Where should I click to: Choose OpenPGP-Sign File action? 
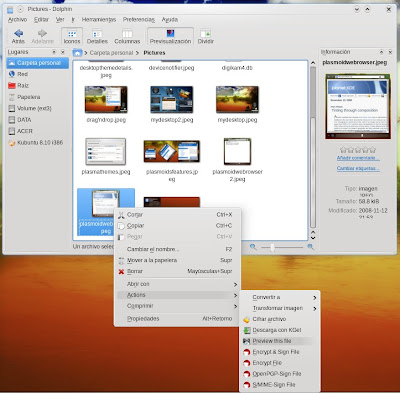[280, 374]
